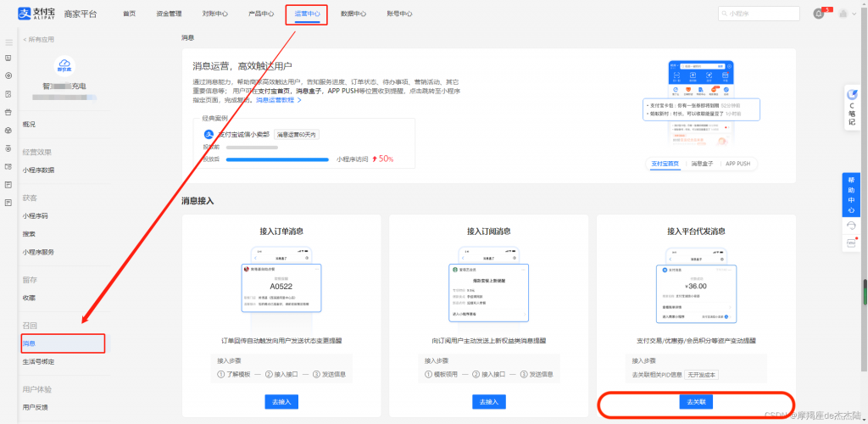The width and height of the screenshot is (868, 424).
Task: Click the target circle icon in the left rail
Action: [8, 75]
